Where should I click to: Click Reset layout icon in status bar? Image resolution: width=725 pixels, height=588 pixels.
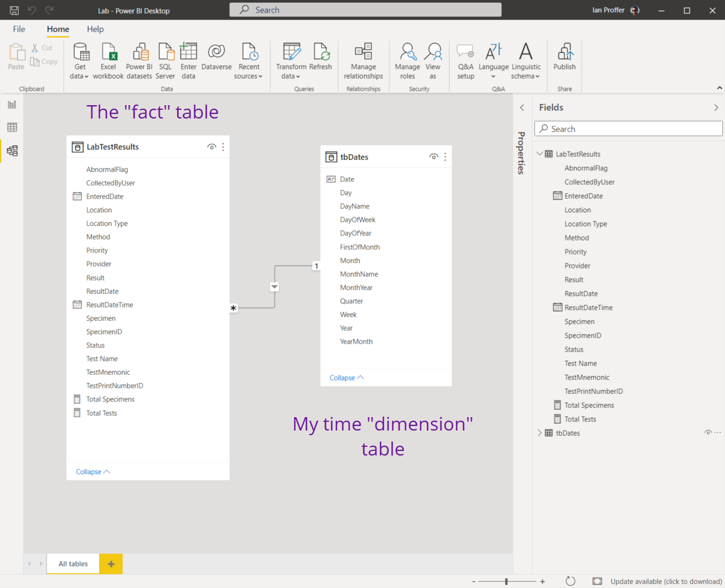[570, 581]
